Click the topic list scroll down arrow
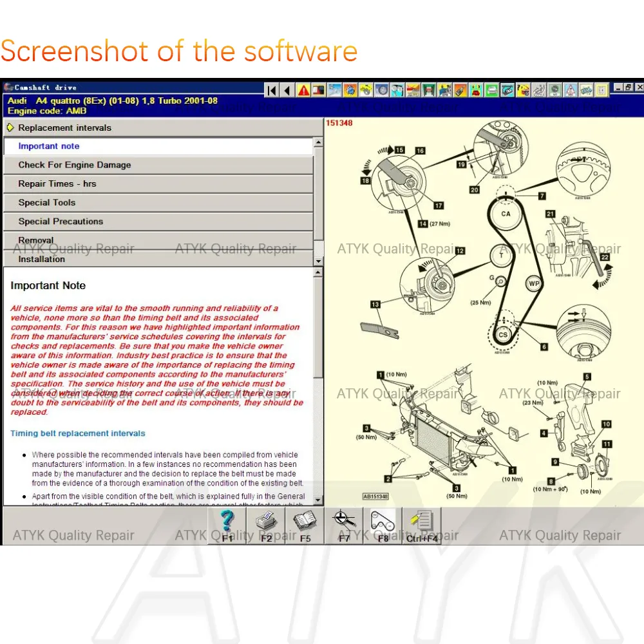 click(x=318, y=261)
